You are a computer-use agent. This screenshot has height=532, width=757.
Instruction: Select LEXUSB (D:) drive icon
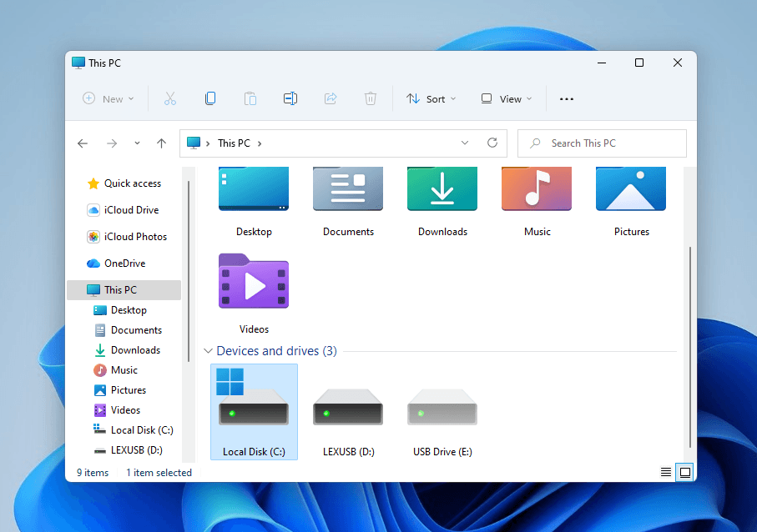(x=348, y=408)
